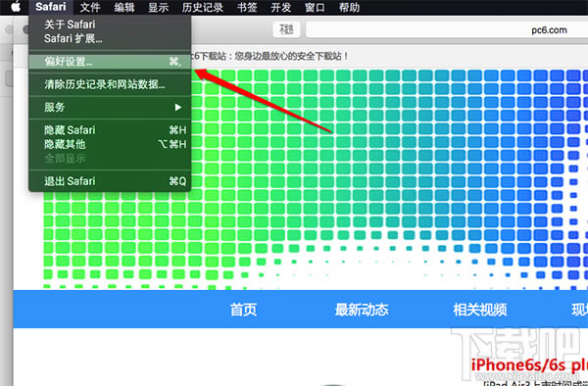The width and height of the screenshot is (588, 386).
Task: Open the 帮助 menu
Action: 349,7
